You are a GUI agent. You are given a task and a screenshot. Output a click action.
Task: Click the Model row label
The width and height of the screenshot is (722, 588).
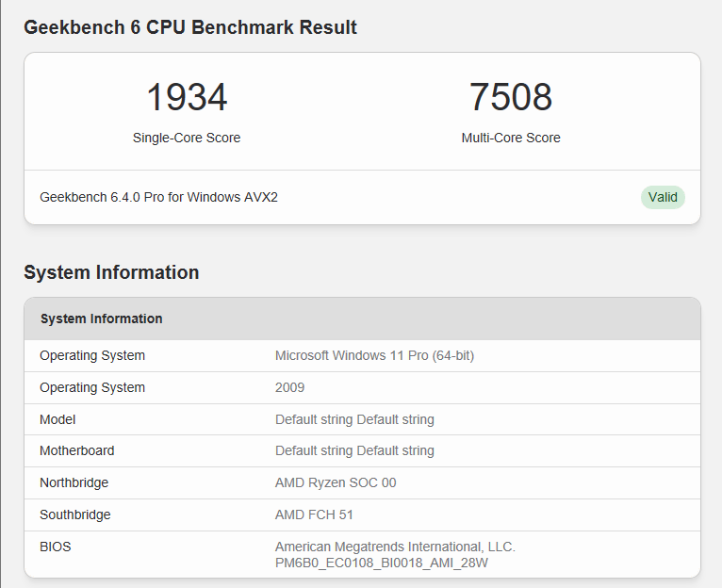point(57,419)
